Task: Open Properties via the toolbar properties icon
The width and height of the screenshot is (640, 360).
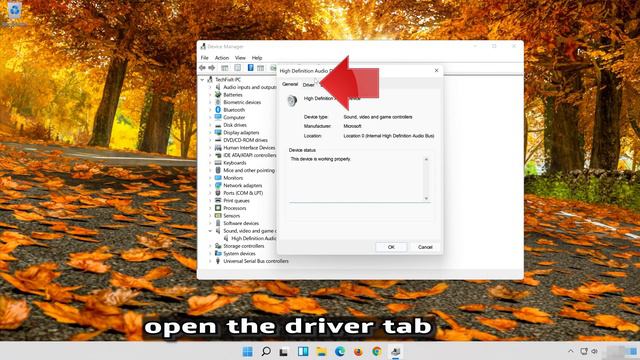Action: [x=238, y=68]
